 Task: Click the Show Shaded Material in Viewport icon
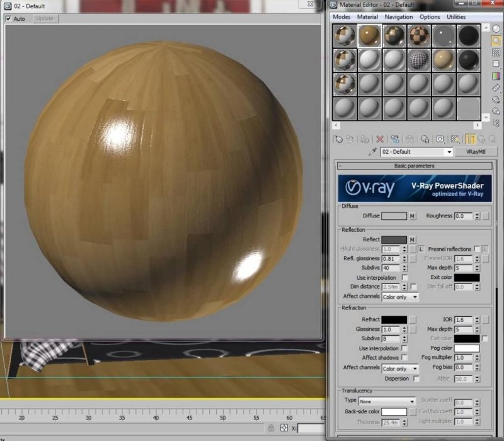click(455, 139)
